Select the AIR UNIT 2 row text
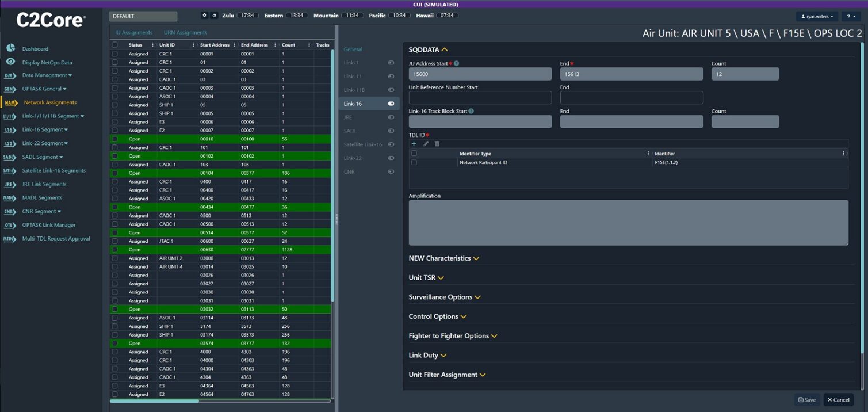Image resolution: width=868 pixels, height=412 pixels. (x=171, y=258)
